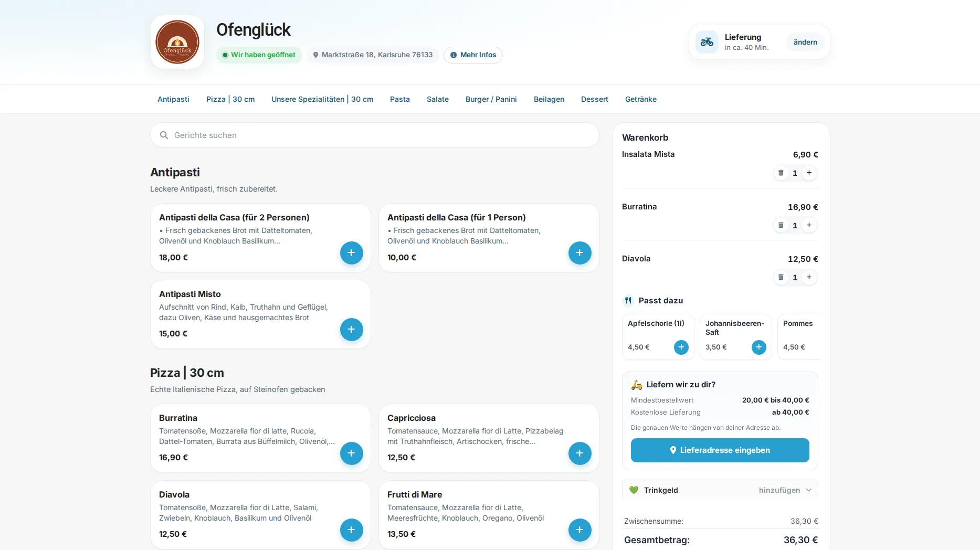Viewport: 980px width, 550px height.
Task: Add Frutti di Mare pizza
Action: click(580, 530)
